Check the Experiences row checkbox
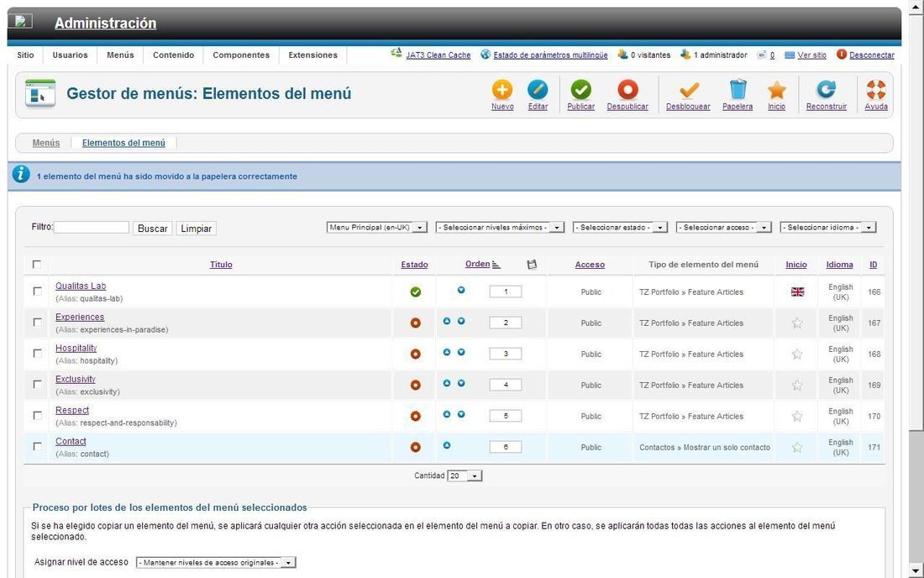The height and width of the screenshot is (578, 924). [37, 323]
